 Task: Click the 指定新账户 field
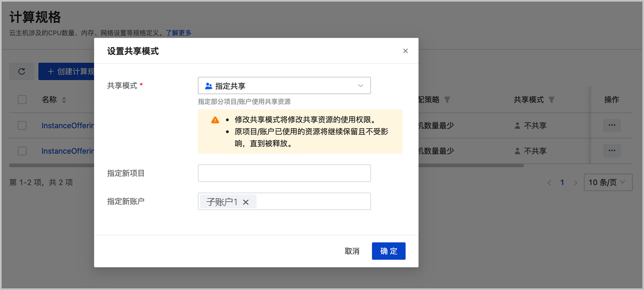coord(311,201)
